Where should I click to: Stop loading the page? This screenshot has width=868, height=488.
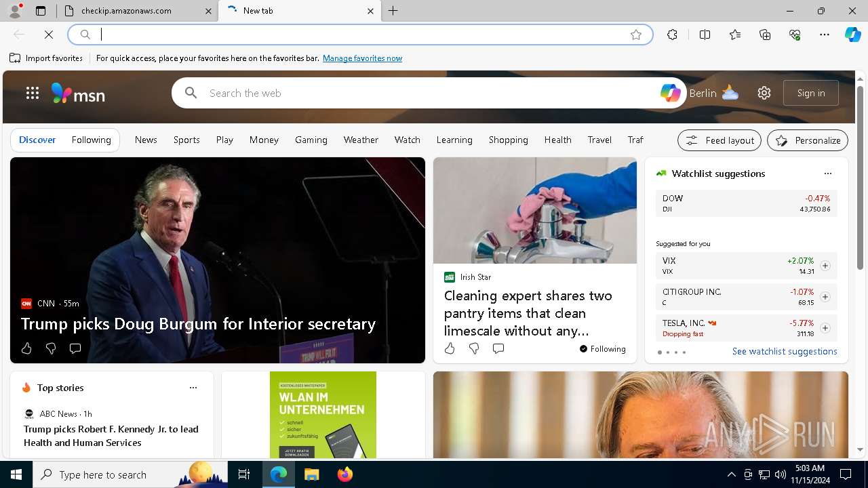(49, 35)
